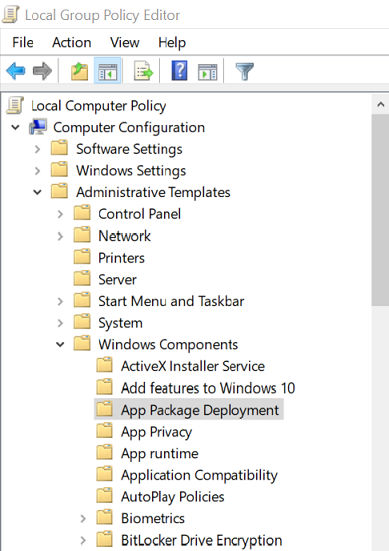Expand the System node
The height and width of the screenshot is (551, 389).
pyautogui.click(x=60, y=323)
